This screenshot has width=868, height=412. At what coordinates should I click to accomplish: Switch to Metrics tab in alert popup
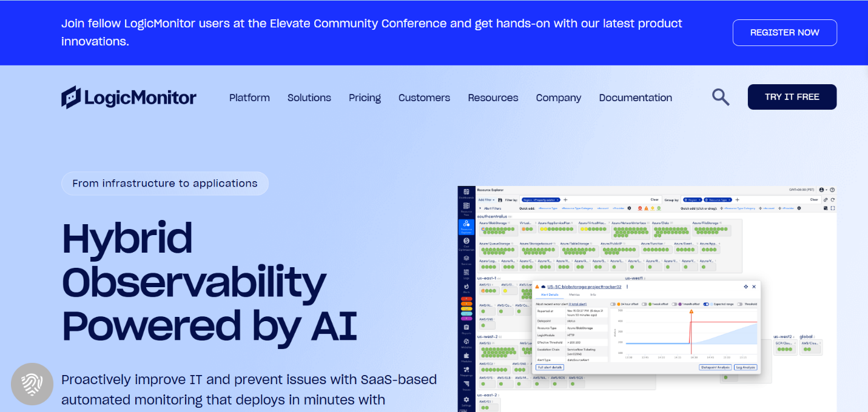(574, 294)
